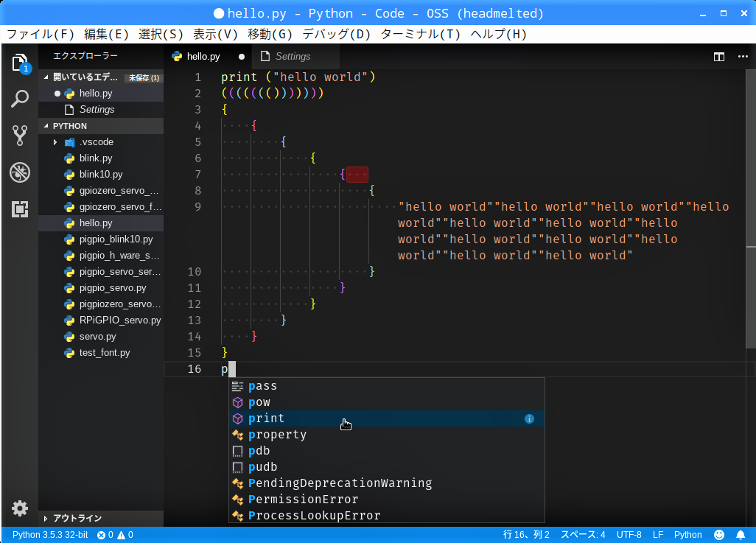Open RPiGPIO_servo.py in explorer
756x543 pixels.
[x=101, y=320]
